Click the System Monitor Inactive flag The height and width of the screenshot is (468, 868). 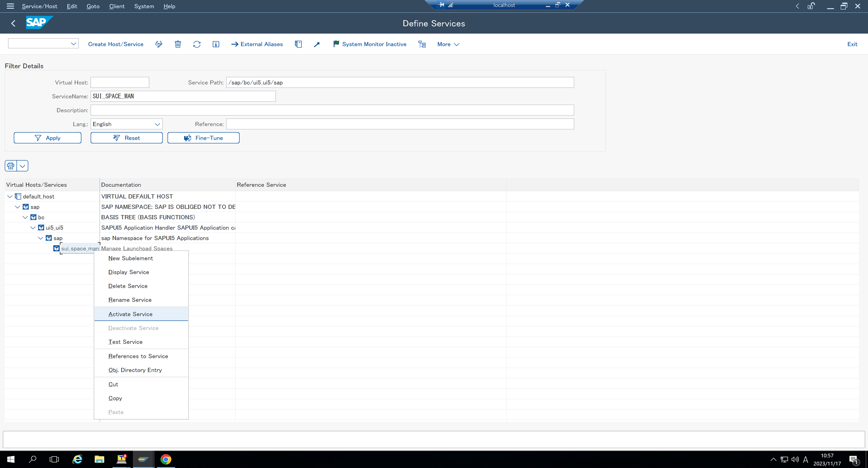(370, 44)
